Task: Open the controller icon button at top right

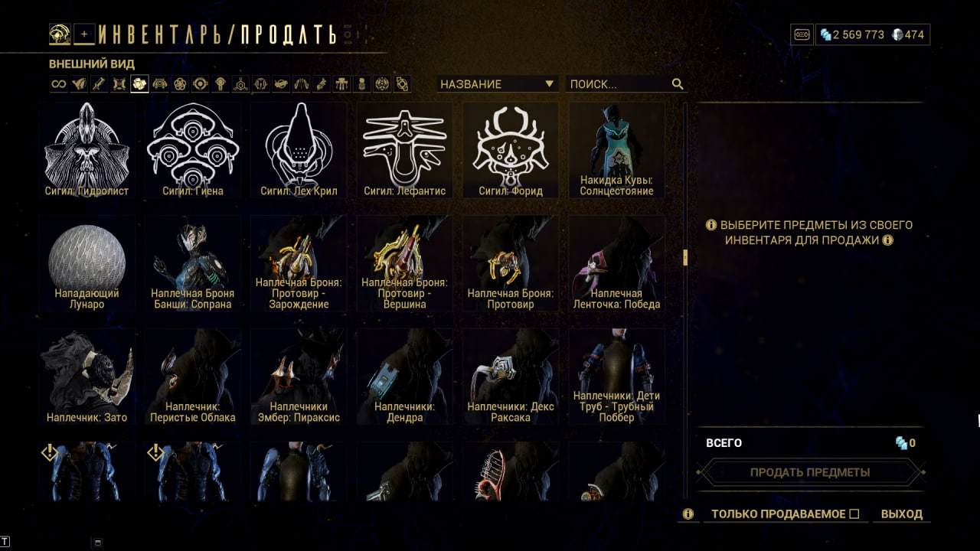Action: [x=802, y=34]
